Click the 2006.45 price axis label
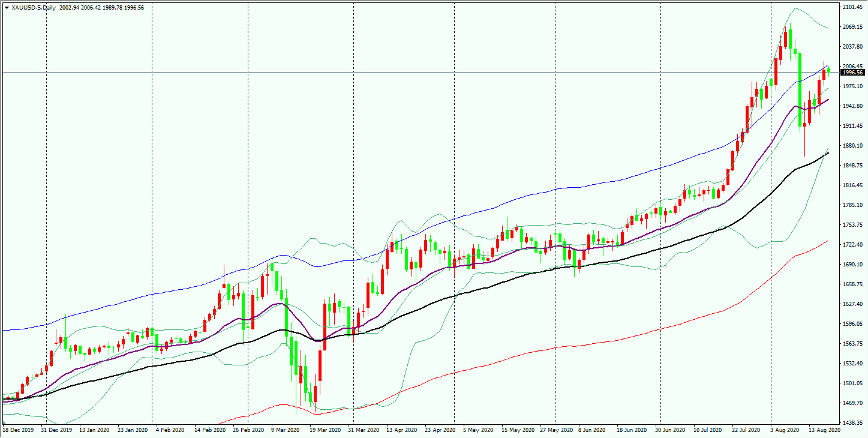Image resolution: width=868 pixels, height=438 pixels. [853, 67]
